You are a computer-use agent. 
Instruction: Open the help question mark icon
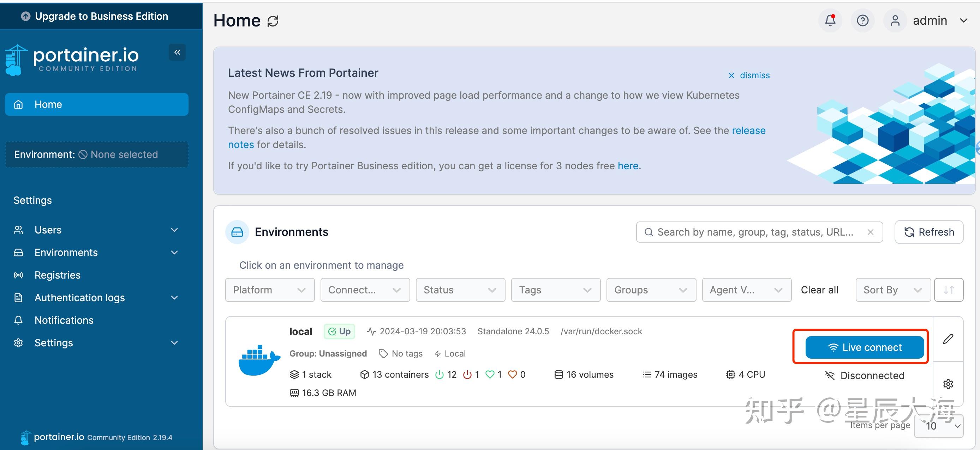(x=862, y=20)
